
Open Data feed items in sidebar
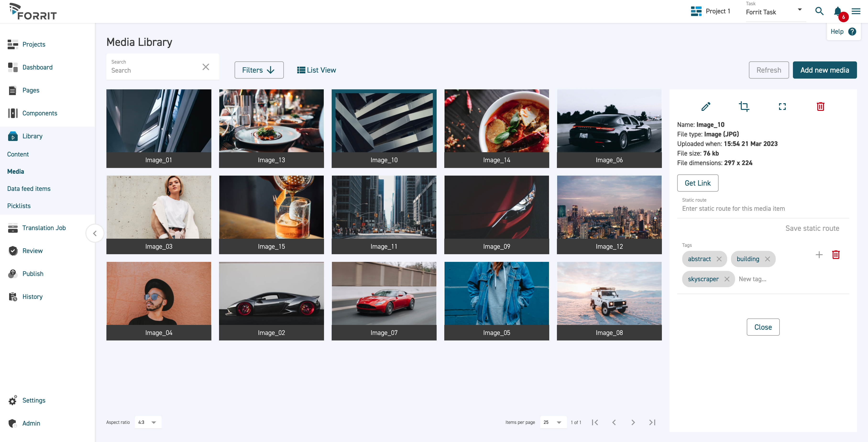tap(29, 189)
